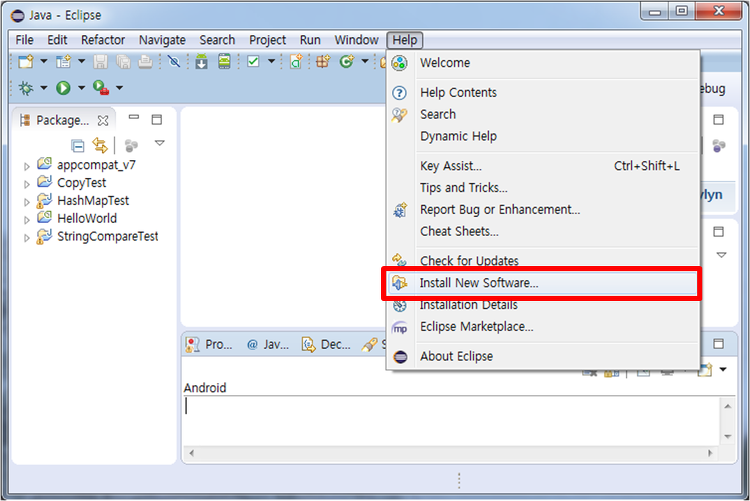Click the Print toolbar icon
The image size is (750, 501).
point(145,61)
